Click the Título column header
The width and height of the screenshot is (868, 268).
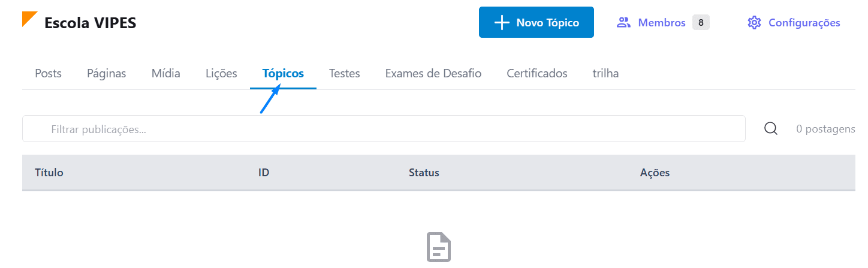(49, 173)
